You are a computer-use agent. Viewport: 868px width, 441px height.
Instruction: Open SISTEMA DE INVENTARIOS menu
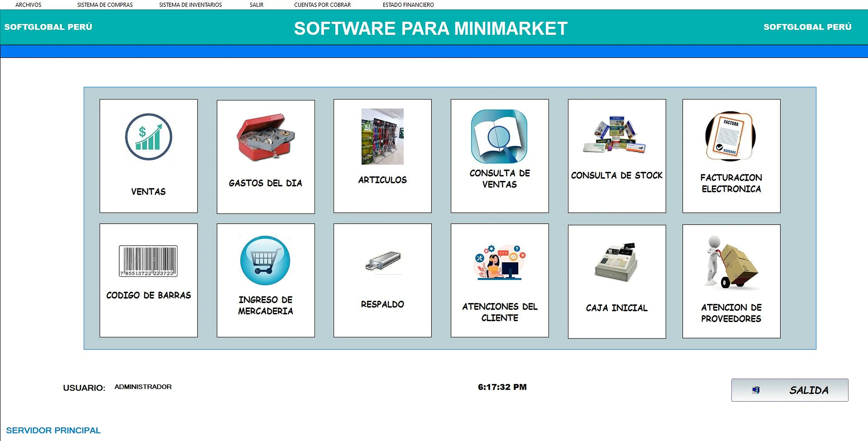tap(190, 5)
